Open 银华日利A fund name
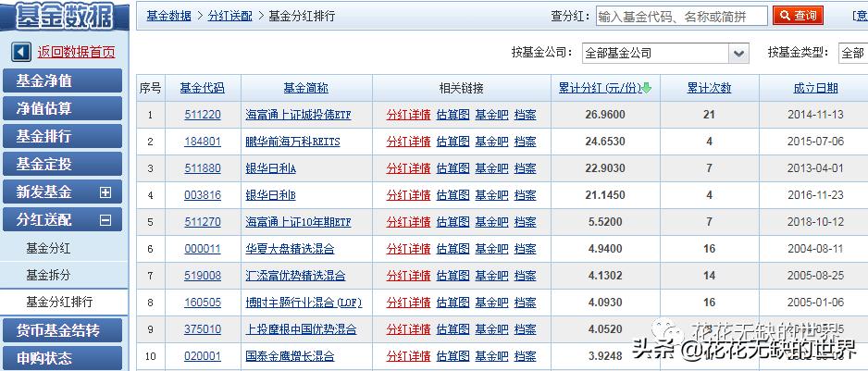868x371 pixels. point(271,167)
